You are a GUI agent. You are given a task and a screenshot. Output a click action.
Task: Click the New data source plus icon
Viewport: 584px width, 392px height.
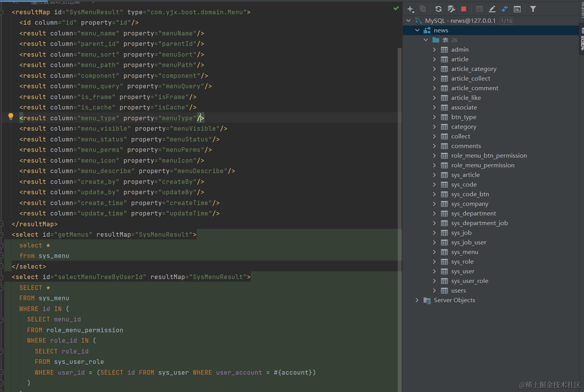pyautogui.click(x=410, y=9)
